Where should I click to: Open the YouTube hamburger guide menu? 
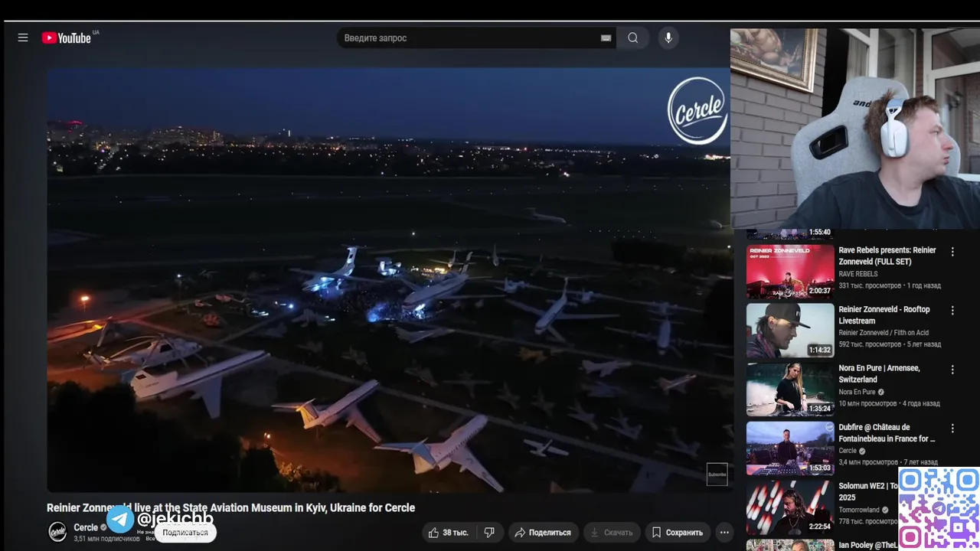23,37
